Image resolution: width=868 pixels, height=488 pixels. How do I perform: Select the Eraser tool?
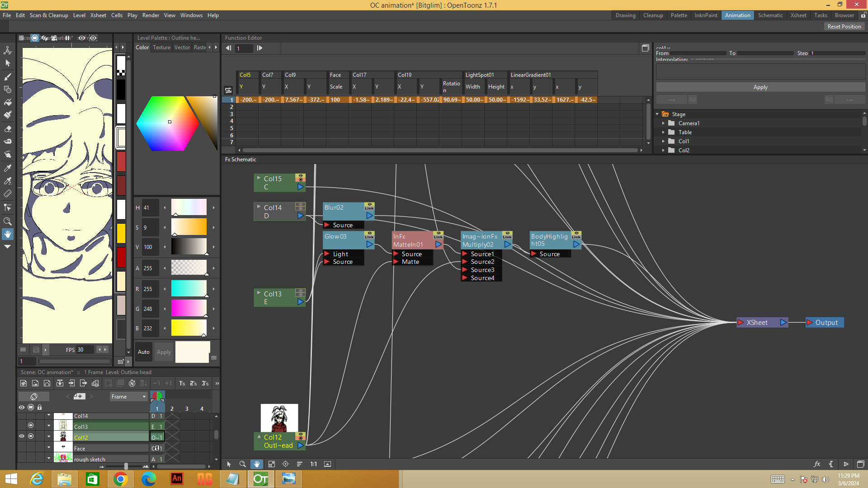(8, 129)
